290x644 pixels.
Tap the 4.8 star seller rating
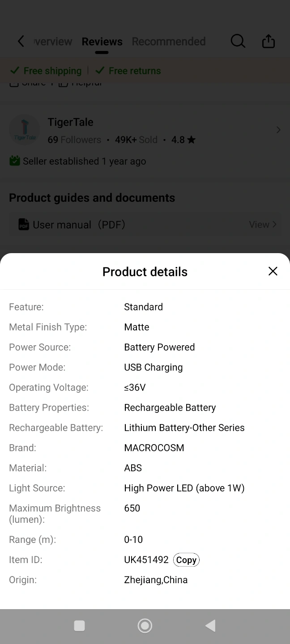click(x=183, y=140)
